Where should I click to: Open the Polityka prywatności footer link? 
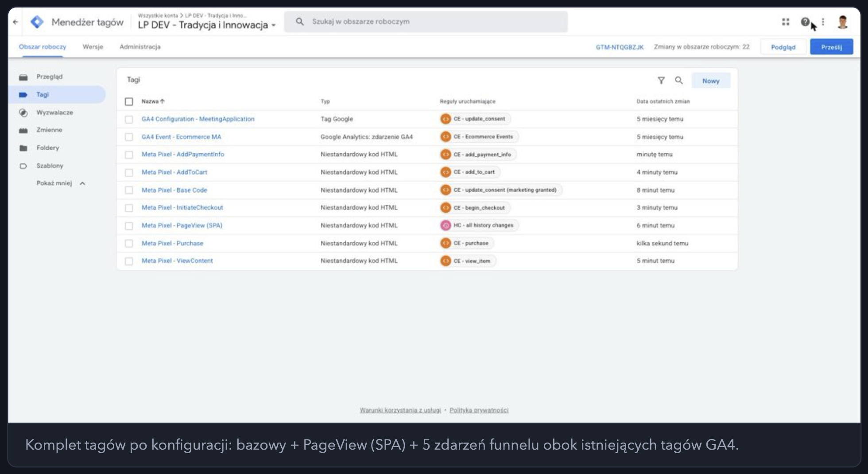[x=479, y=410]
